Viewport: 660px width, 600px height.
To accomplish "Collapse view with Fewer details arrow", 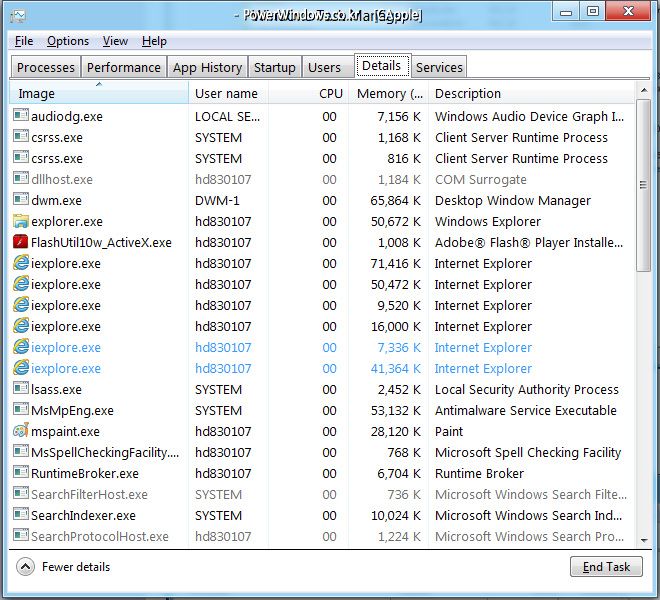I will [x=25, y=567].
